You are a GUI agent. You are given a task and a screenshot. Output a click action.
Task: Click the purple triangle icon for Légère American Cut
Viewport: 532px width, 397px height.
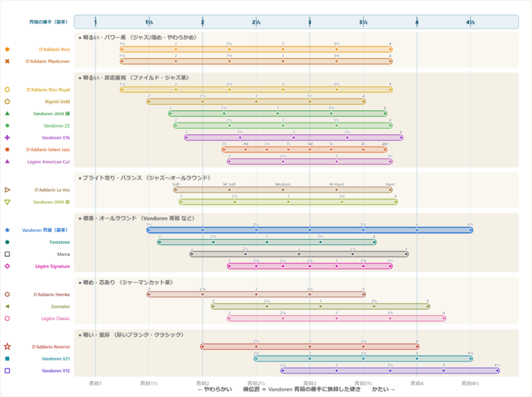click(x=7, y=161)
